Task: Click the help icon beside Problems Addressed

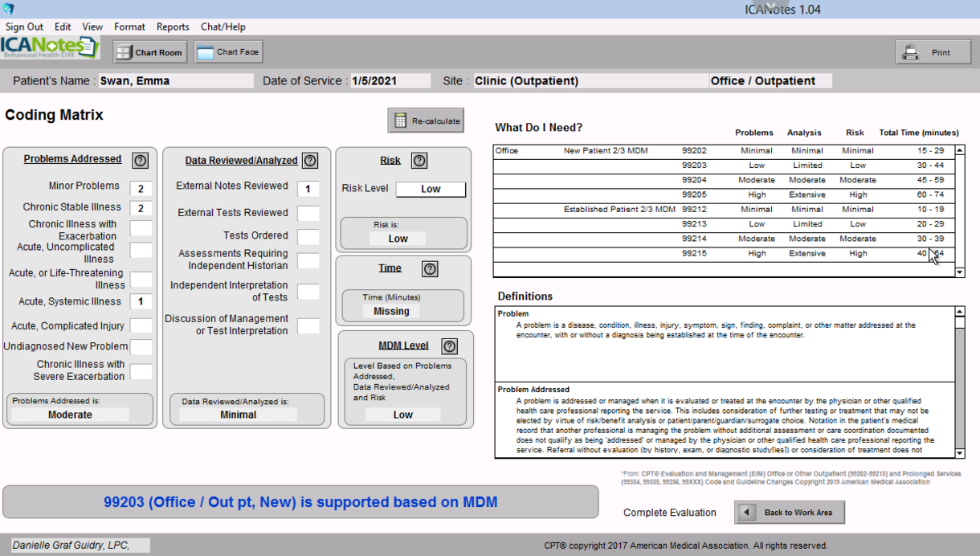Action: click(x=140, y=161)
